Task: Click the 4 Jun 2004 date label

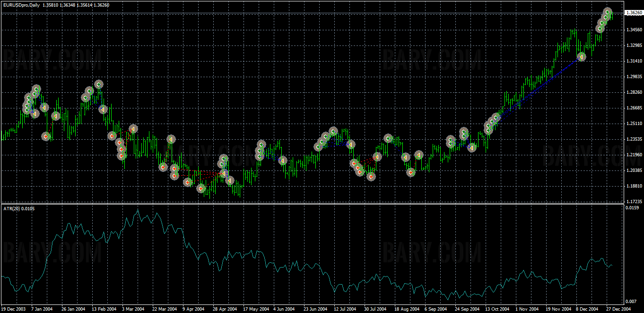Action: [284, 309]
